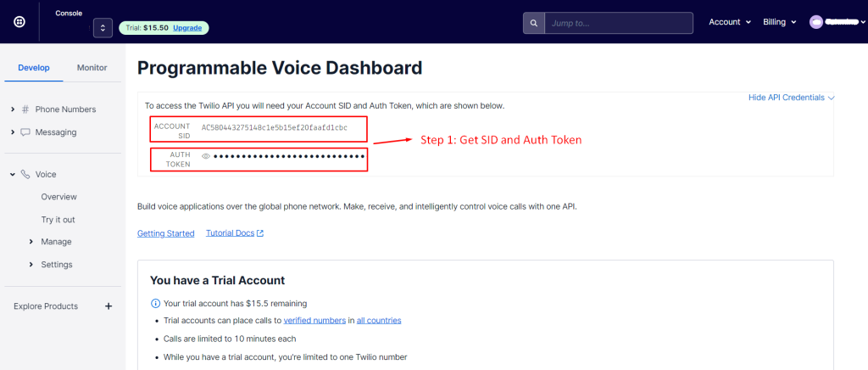Open the Try it out page

[58, 219]
